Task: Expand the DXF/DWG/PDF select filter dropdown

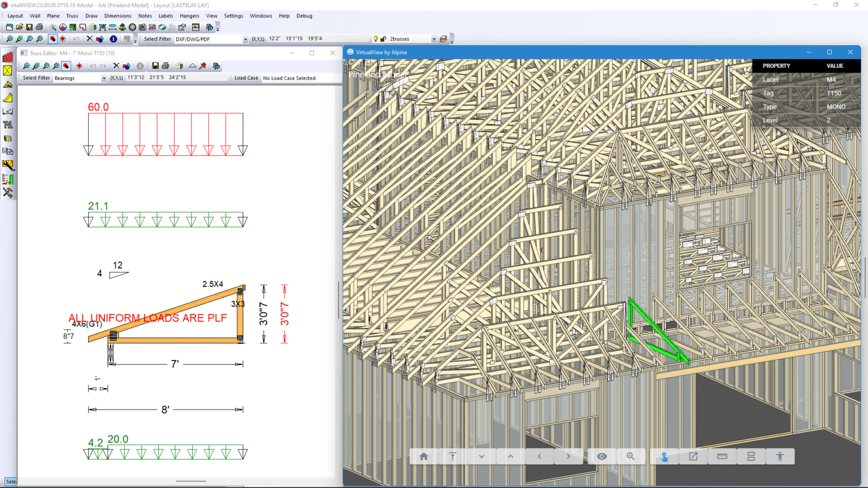Action: [x=245, y=40]
